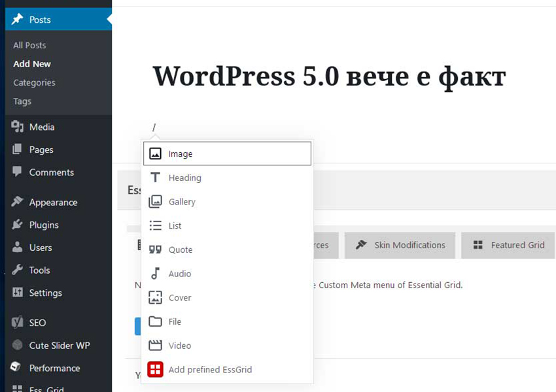Switch to Skin Modifications tab
The width and height of the screenshot is (556, 392).
400,245
